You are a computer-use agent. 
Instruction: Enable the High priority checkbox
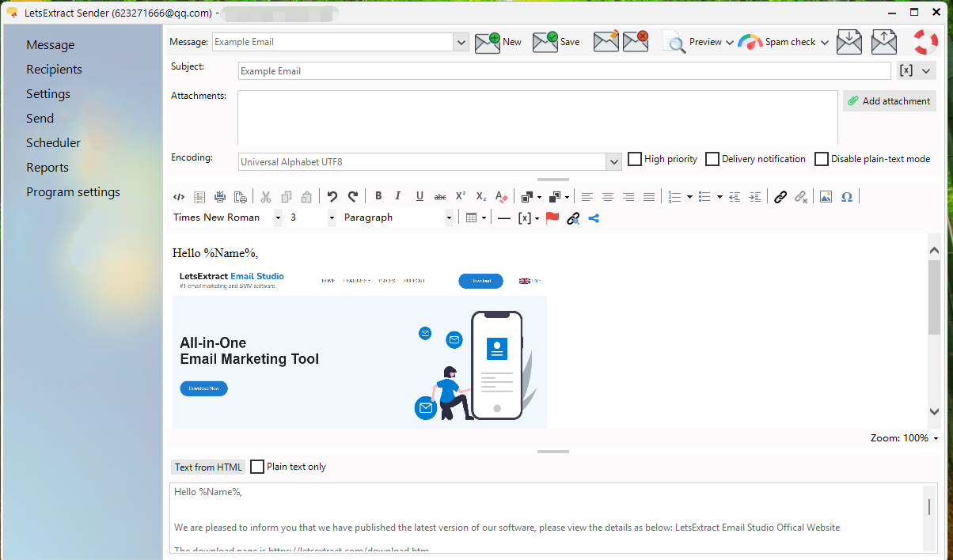point(635,159)
